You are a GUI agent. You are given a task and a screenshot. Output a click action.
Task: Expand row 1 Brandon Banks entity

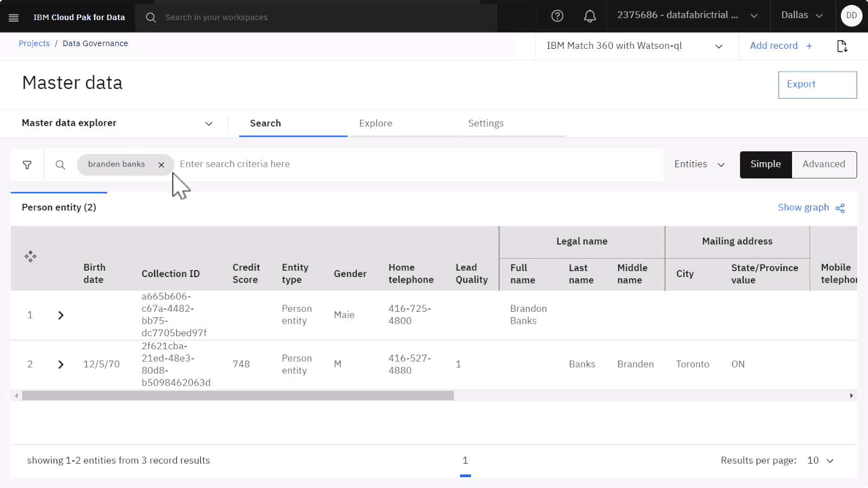tap(61, 315)
